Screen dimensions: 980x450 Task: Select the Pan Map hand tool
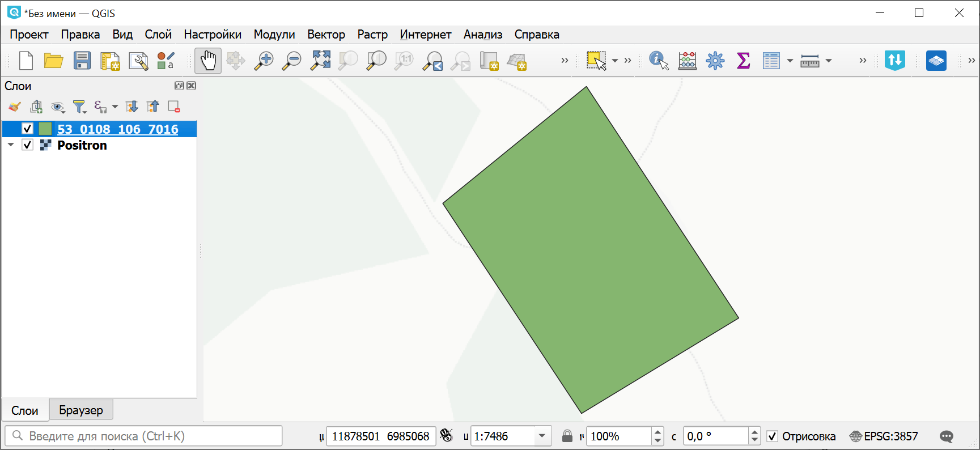tap(208, 61)
